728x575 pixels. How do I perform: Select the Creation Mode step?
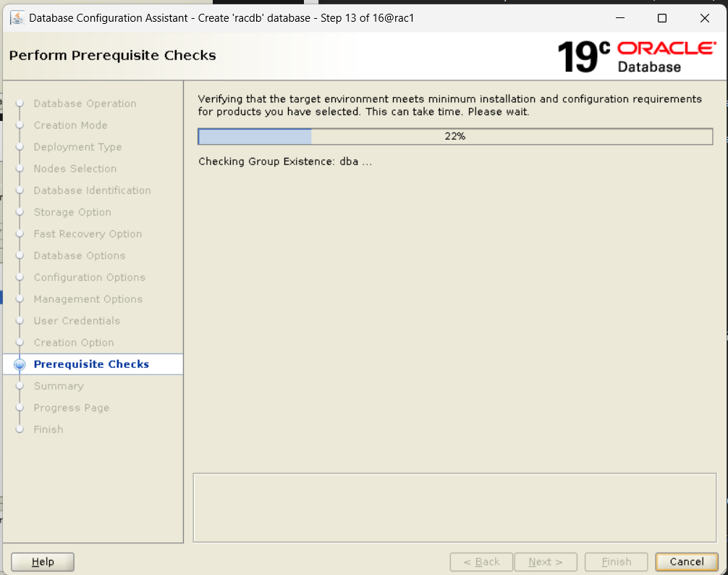[71, 125]
